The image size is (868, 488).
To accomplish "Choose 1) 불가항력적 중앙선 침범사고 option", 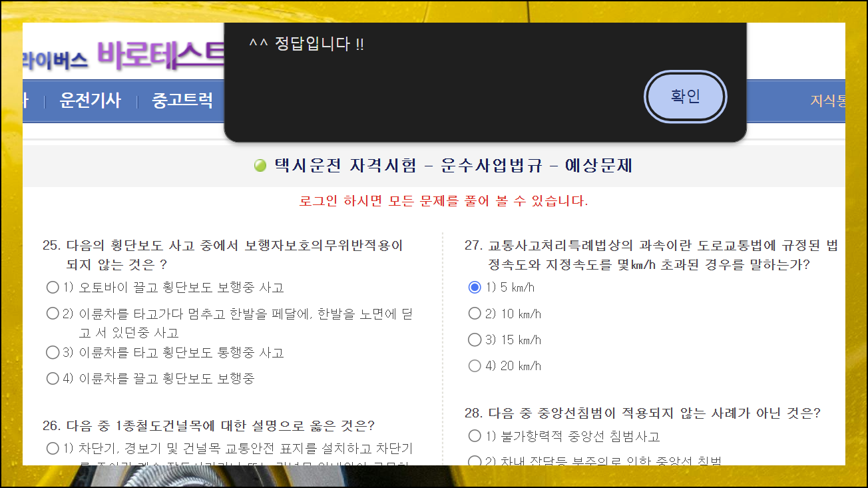I will 475,436.
